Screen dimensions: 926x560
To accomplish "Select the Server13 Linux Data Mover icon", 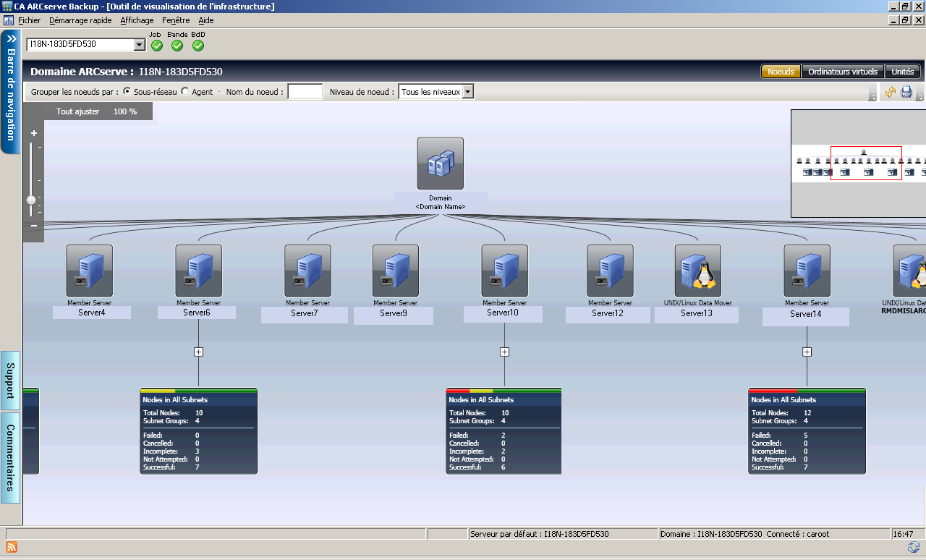I will coord(698,271).
